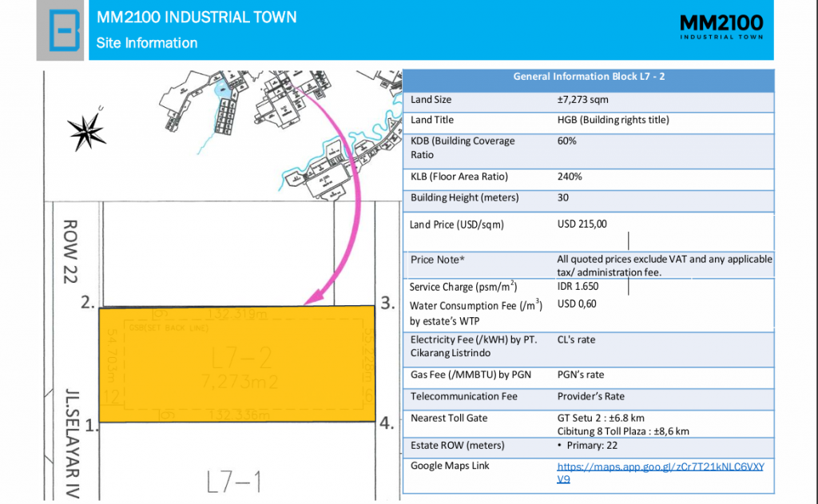Click corner marker number 4
818x504 pixels.
click(x=387, y=423)
